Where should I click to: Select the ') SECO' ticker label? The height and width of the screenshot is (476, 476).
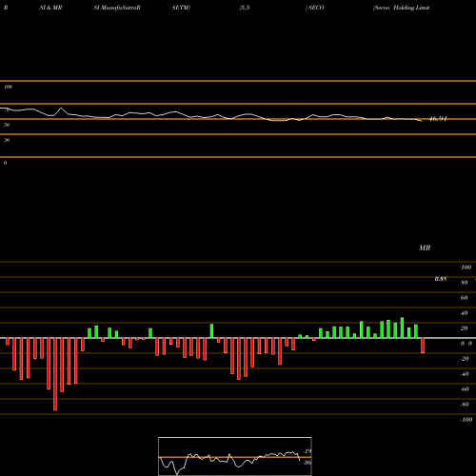314,8
